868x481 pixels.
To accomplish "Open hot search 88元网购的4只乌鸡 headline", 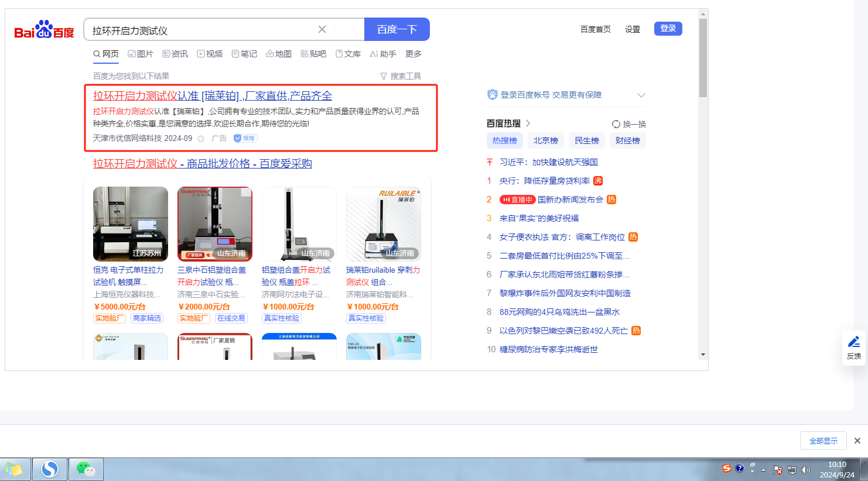I will [x=559, y=312].
